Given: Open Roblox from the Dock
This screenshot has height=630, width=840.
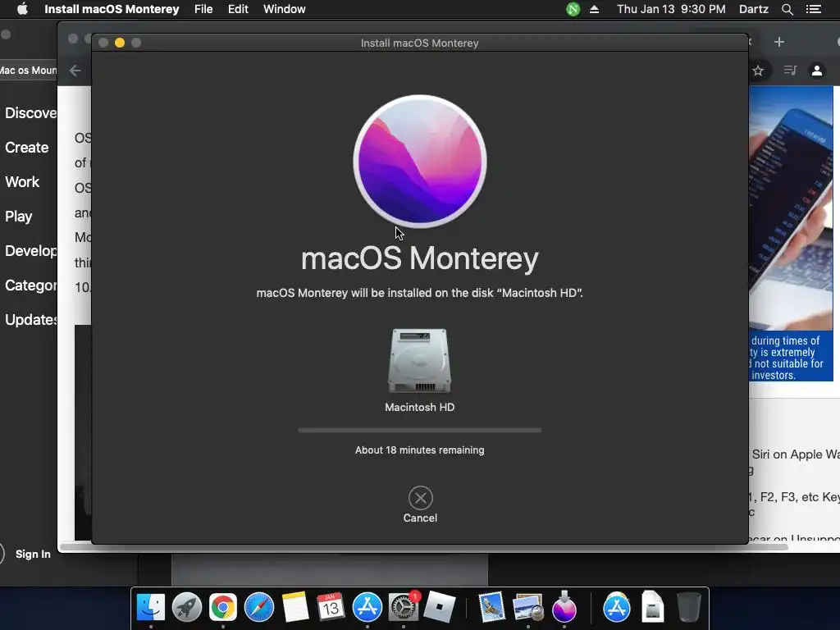Looking at the screenshot, I should point(439,607).
